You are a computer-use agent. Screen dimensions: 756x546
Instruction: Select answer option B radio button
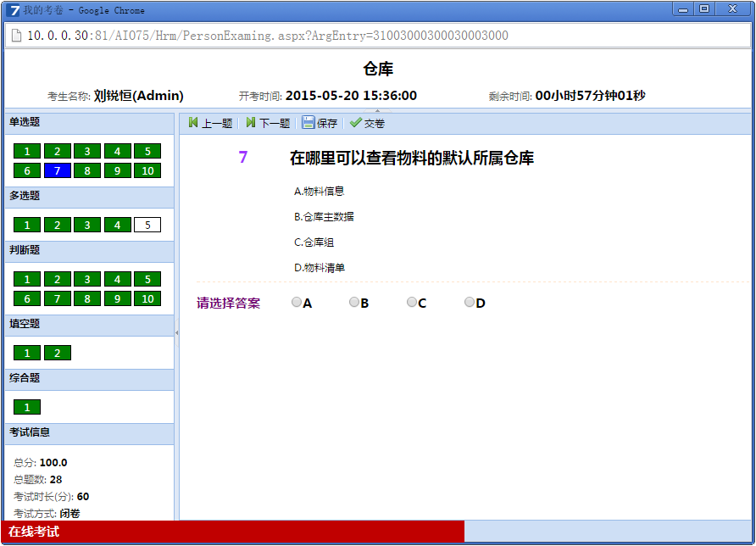[354, 302]
